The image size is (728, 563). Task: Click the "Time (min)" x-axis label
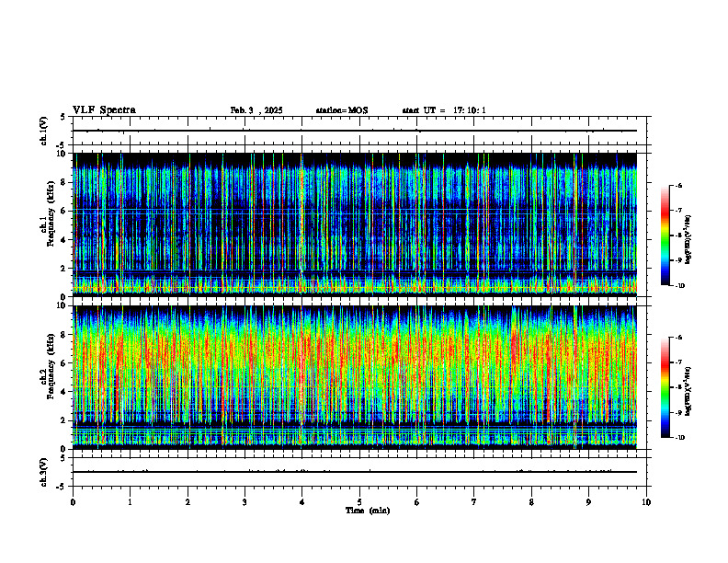tap(368, 511)
